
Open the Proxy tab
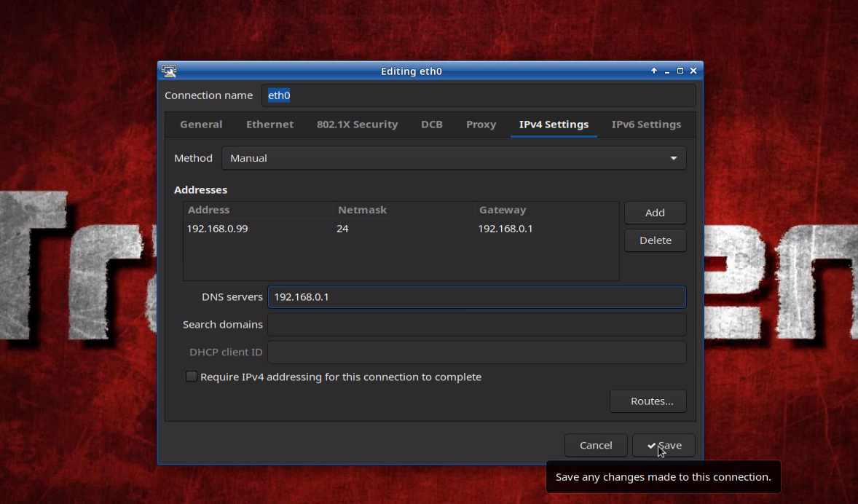coord(481,125)
